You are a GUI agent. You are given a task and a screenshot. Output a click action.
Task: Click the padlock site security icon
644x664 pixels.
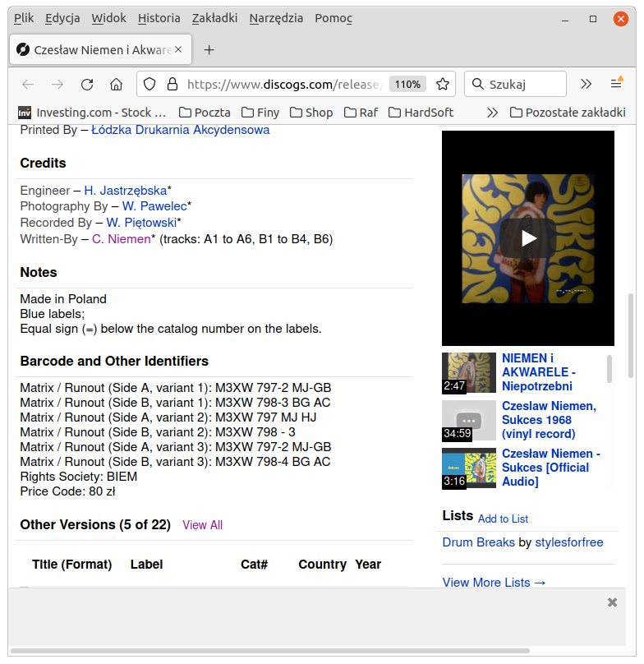pos(172,84)
